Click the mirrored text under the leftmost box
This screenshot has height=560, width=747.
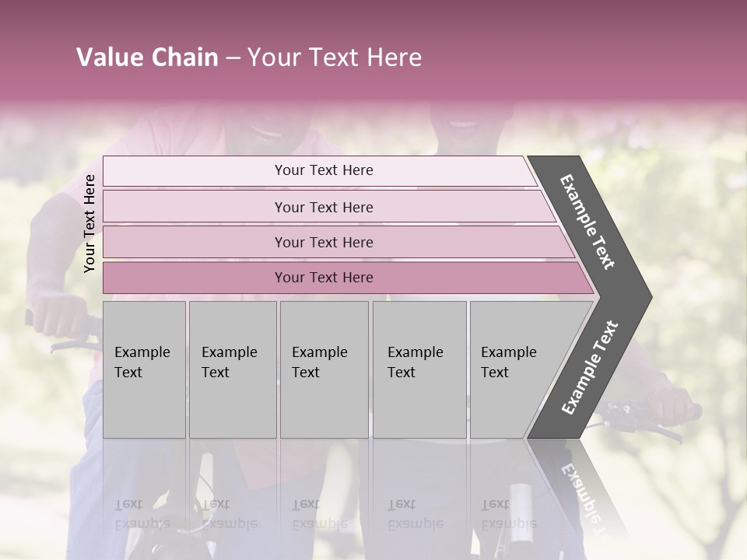tap(142, 515)
